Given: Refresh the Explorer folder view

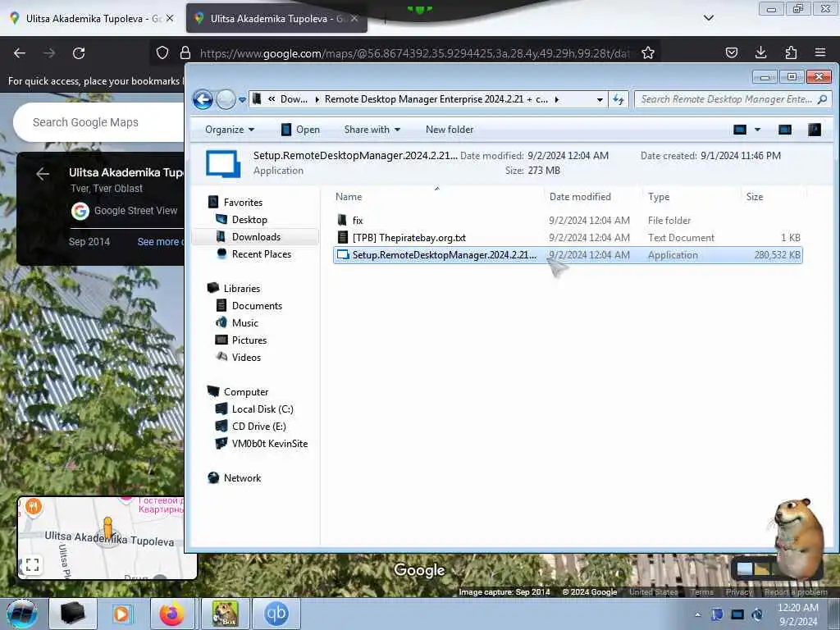Looking at the screenshot, I should point(619,99).
